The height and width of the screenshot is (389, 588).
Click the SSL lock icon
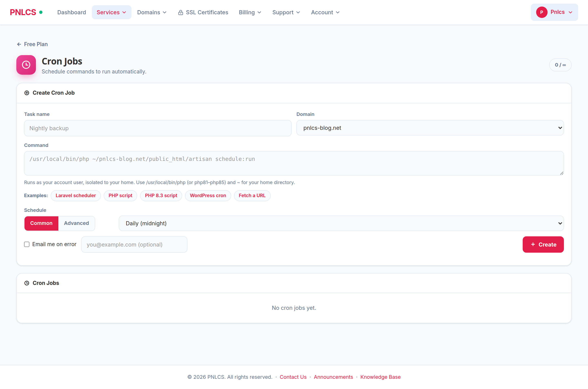181,12
